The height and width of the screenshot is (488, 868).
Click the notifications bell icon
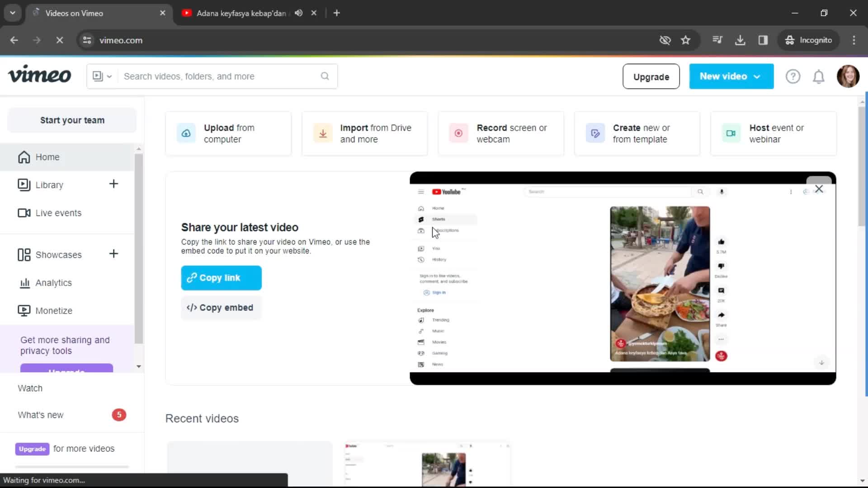819,76
